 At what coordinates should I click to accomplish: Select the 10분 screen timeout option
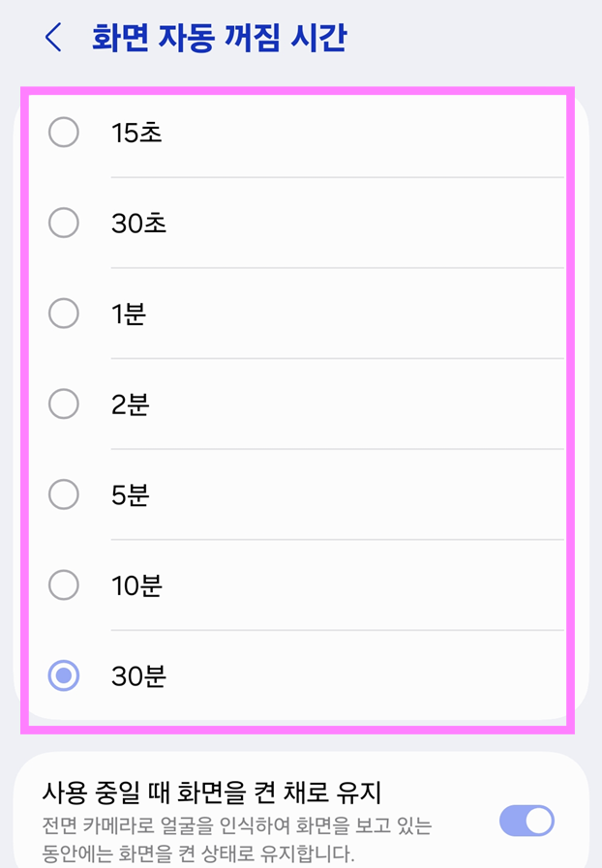tap(63, 585)
